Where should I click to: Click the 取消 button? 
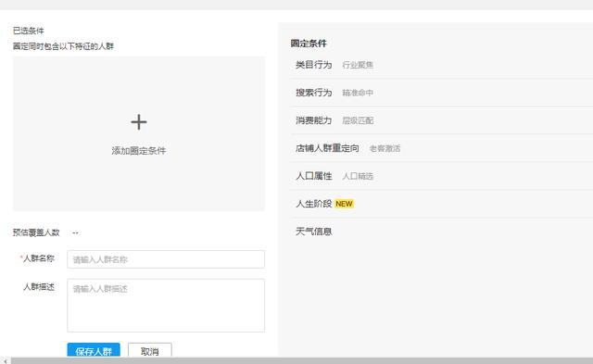tap(150, 350)
